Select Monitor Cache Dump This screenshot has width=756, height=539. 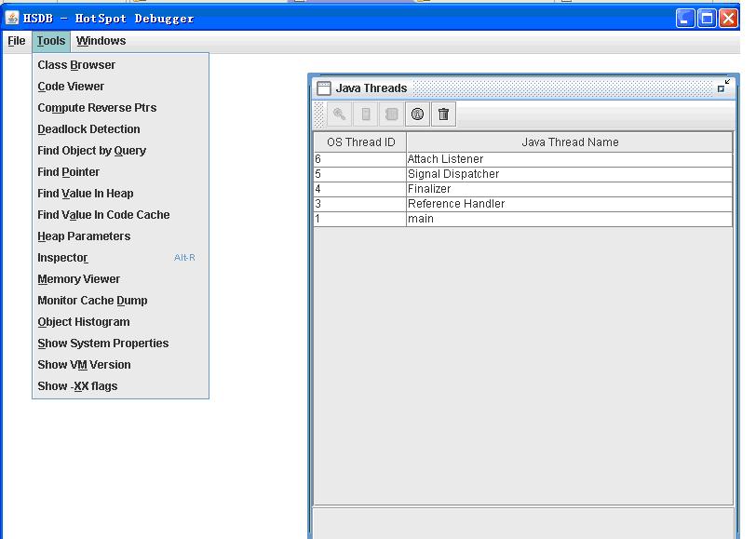[x=120, y=301]
